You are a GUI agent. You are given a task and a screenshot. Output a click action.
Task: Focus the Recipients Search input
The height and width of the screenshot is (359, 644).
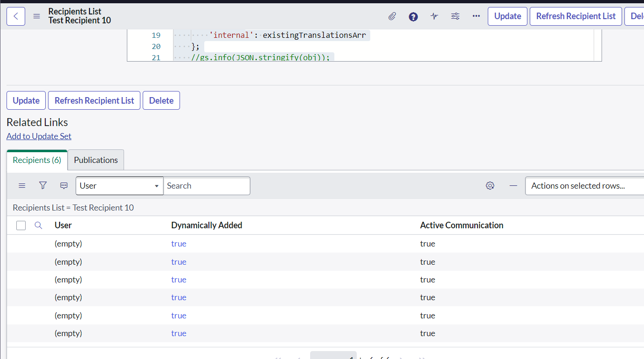pos(207,186)
